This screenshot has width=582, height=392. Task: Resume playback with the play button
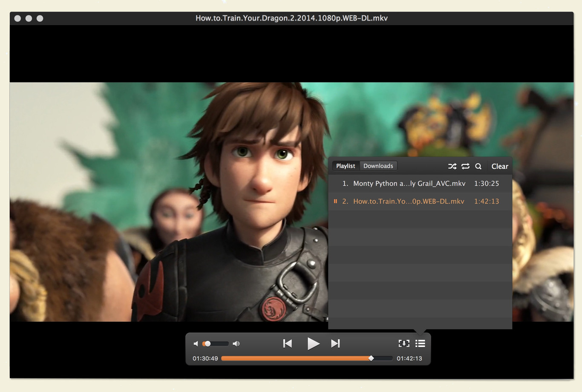(x=314, y=343)
